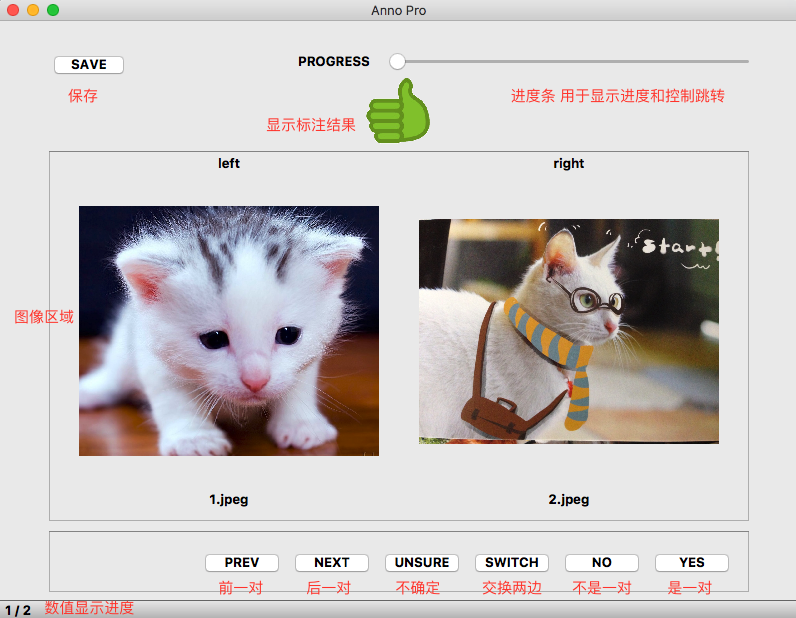
Task: Click the PROGRESS label
Action: pos(334,61)
